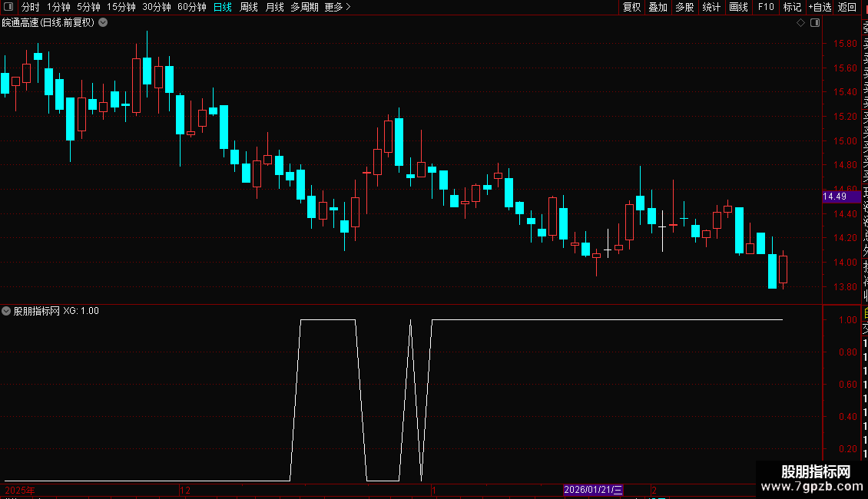The width and height of the screenshot is (868, 499).
Task: Toggle the right side panel icon
Action: [x=815, y=23]
